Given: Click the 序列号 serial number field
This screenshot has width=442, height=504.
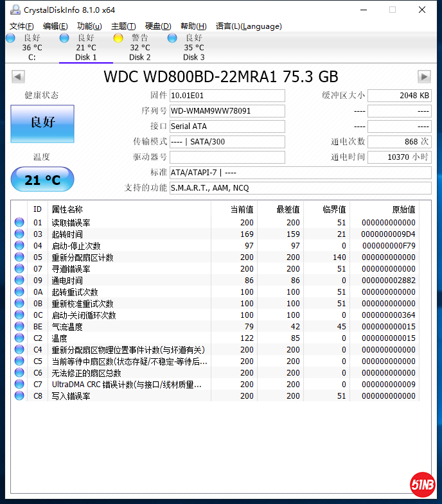Looking at the screenshot, I should pos(227,111).
